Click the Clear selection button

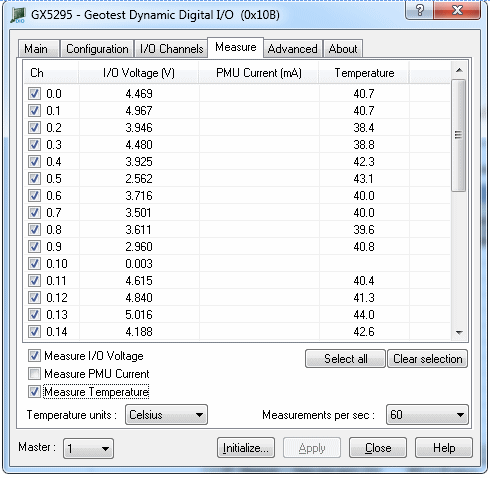click(428, 359)
